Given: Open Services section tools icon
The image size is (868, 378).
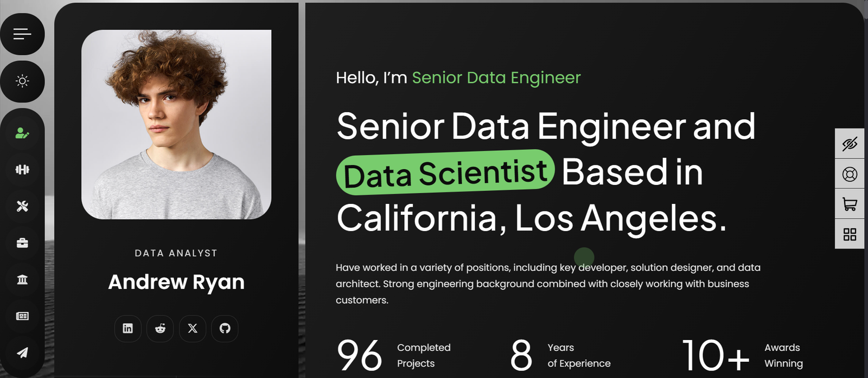Looking at the screenshot, I should click(x=22, y=206).
